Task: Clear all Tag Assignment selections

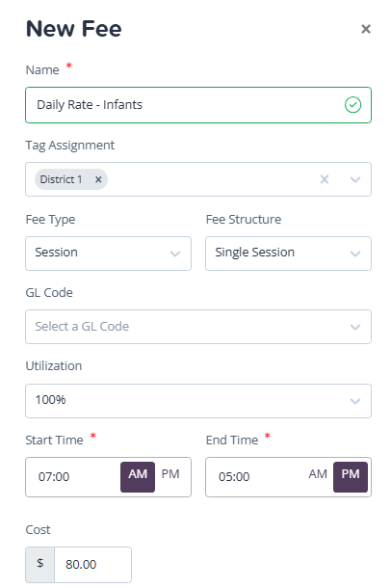Action: click(325, 179)
